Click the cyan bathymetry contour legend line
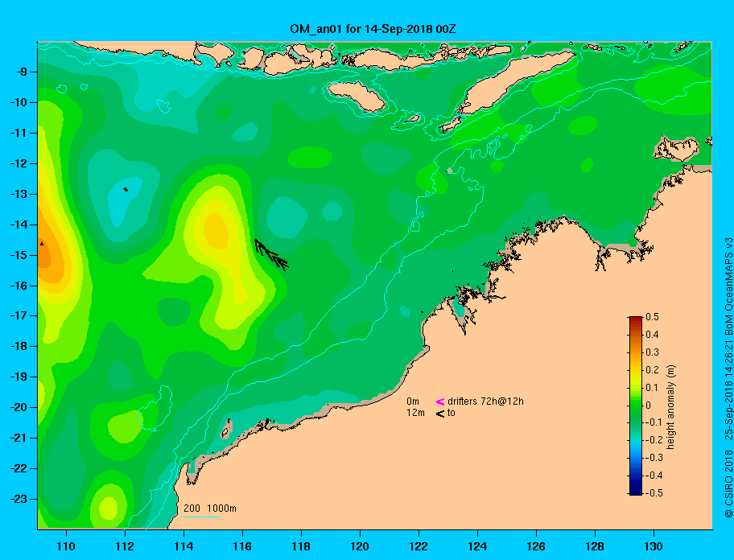 (x=201, y=517)
